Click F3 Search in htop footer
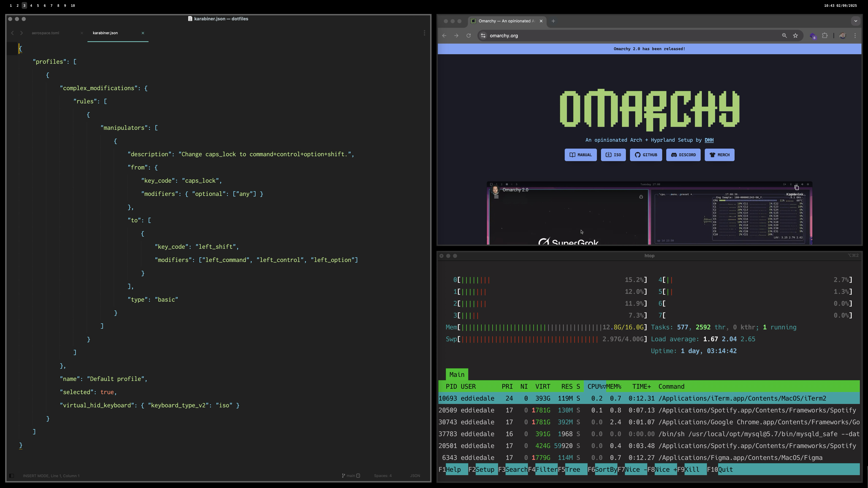 click(513, 470)
